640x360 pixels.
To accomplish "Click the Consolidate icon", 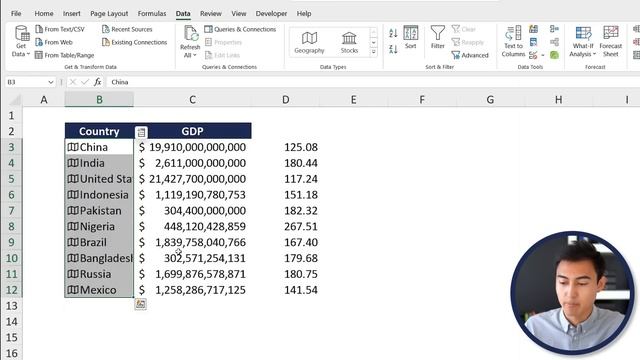I will [554, 29].
